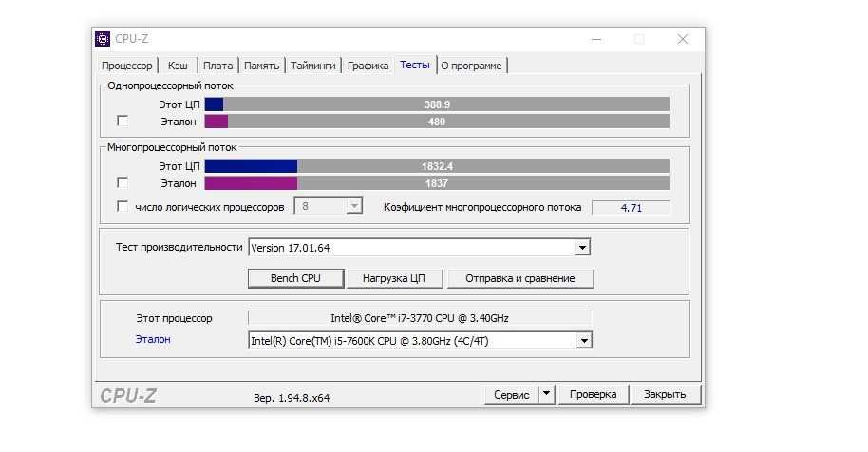Open the benchmark version dropdown
Screen dimensions: 868x452
point(582,247)
